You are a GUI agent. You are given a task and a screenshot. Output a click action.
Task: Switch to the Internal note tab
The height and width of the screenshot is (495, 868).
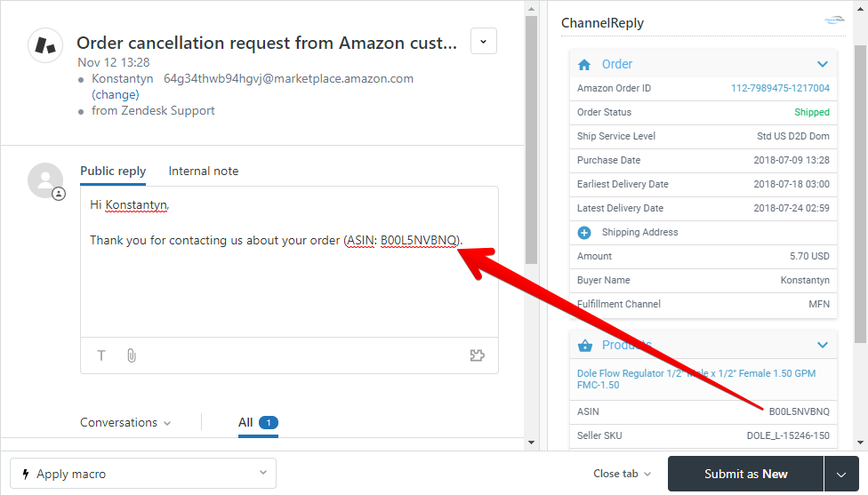tap(203, 172)
